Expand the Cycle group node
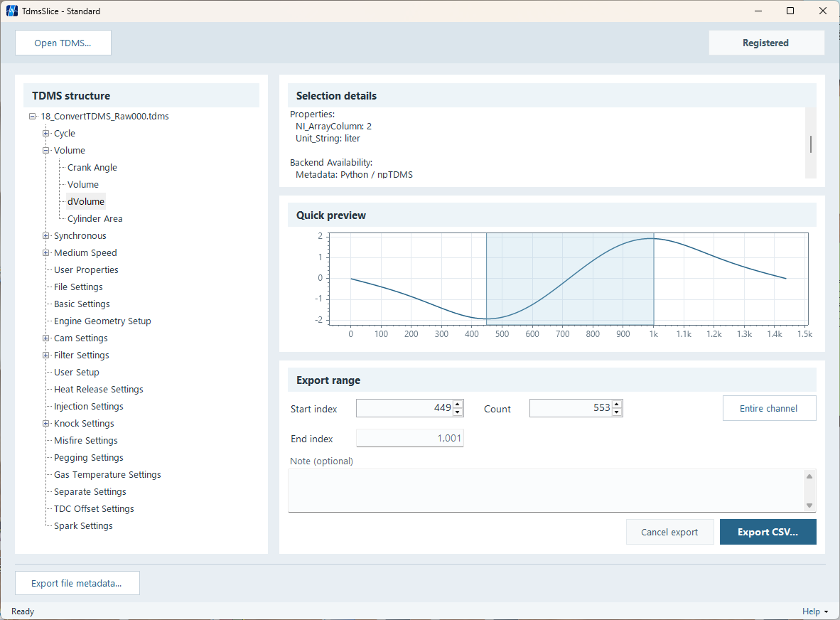 tap(46, 134)
